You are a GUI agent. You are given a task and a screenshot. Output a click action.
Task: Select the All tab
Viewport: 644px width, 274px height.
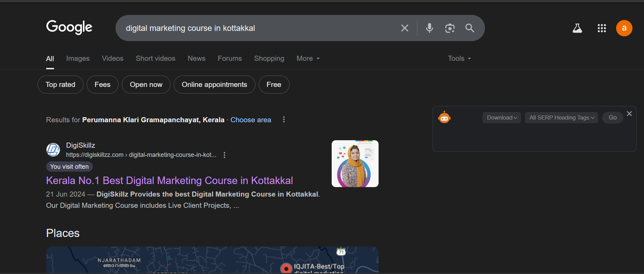[x=50, y=59]
